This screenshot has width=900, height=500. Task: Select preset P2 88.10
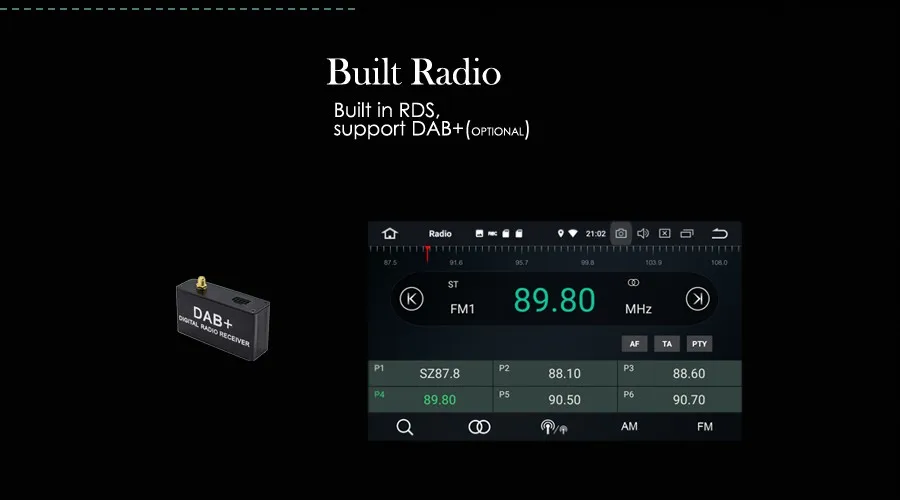[x=555, y=373]
